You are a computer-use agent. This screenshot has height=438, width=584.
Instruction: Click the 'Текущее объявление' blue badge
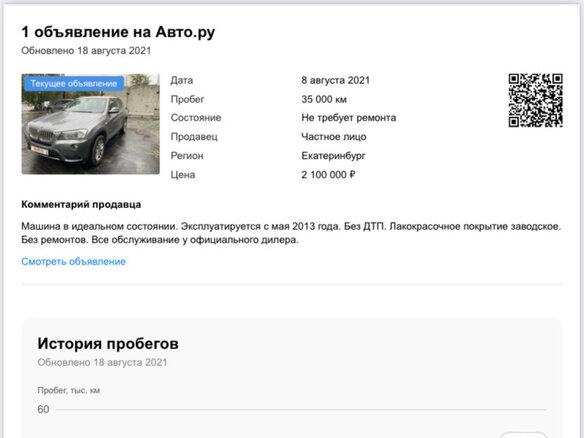[x=74, y=83]
